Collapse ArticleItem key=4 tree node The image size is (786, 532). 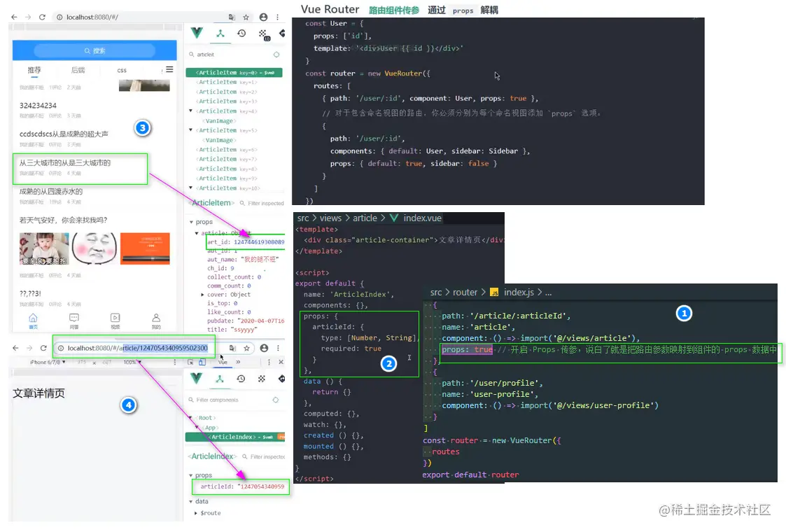pos(190,111)
